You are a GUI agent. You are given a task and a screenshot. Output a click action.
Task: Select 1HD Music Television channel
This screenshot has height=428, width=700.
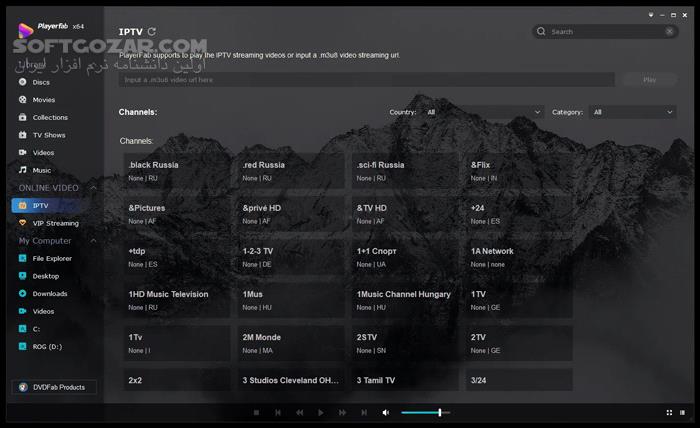(177, 300)
